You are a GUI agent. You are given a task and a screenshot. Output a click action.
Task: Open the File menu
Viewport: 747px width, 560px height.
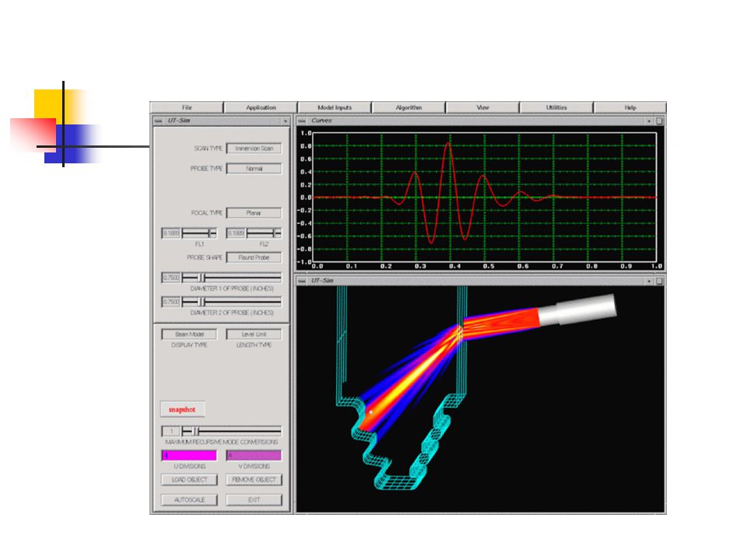point(187,107)
